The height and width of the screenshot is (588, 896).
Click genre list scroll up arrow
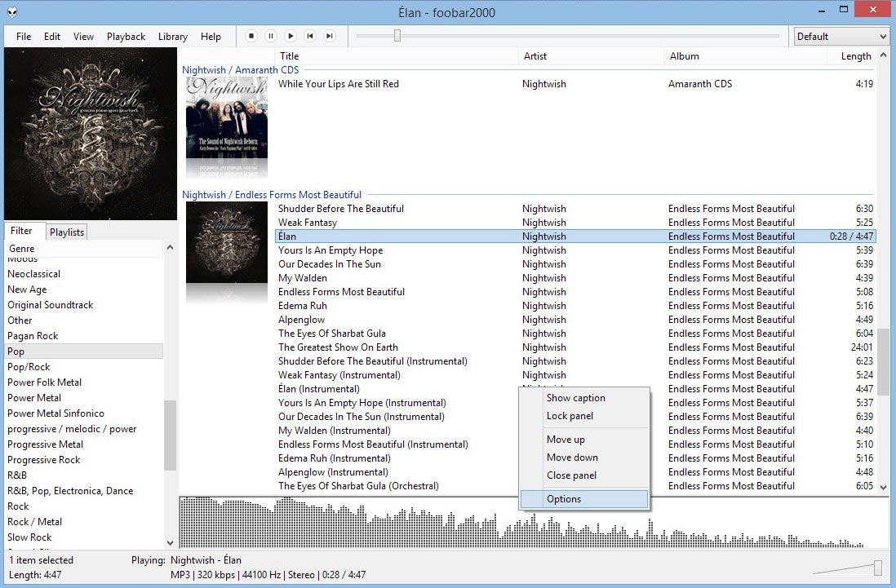point(170,248)
